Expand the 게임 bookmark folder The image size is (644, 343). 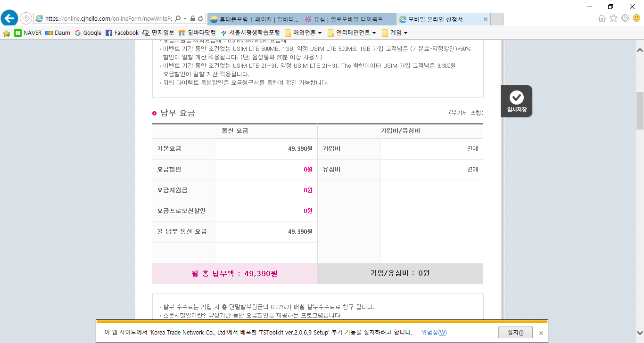(x=394, y=33)
